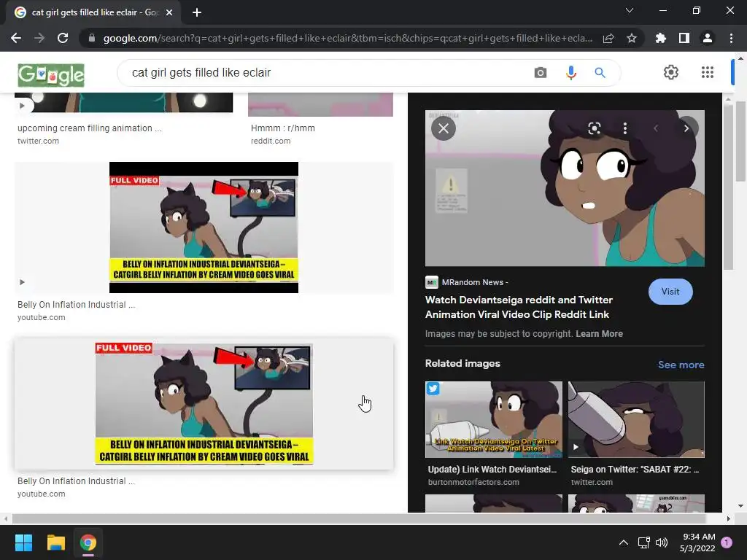Click reddit.com source text

[271, 141]
